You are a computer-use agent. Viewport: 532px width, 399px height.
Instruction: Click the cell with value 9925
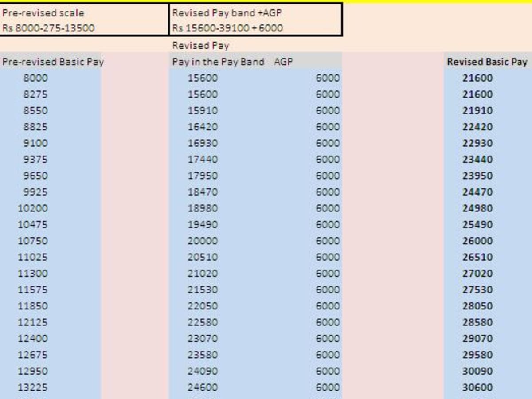click(35, 192)
